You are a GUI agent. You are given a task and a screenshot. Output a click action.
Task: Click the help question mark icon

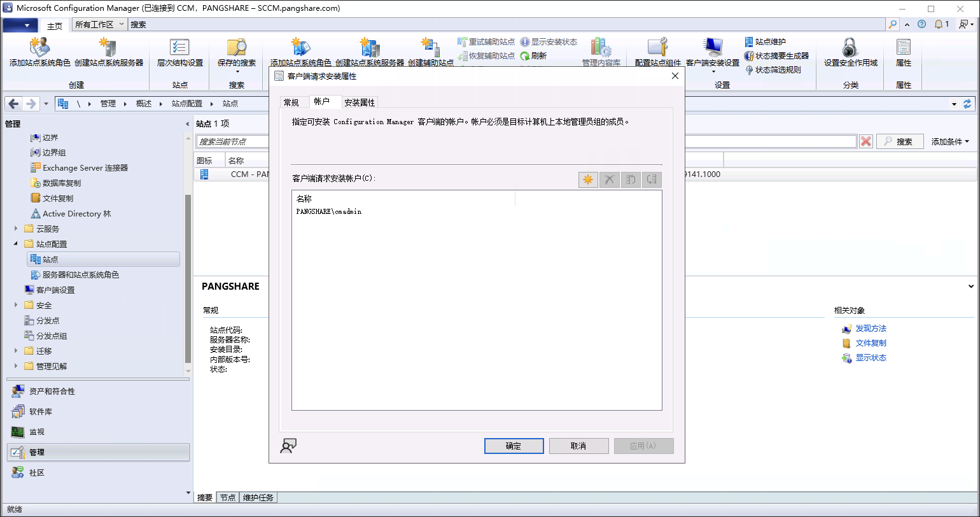pyautogui.click(x=921, y=24)
